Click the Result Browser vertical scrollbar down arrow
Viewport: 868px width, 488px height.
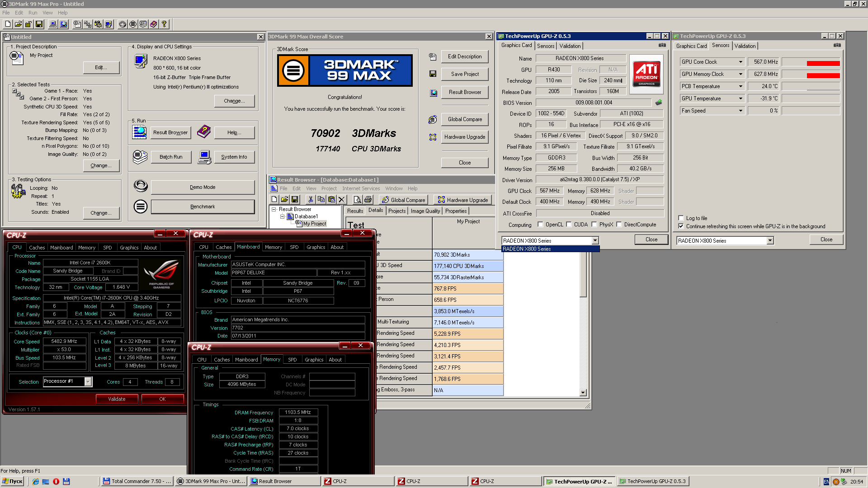(583, 393)
